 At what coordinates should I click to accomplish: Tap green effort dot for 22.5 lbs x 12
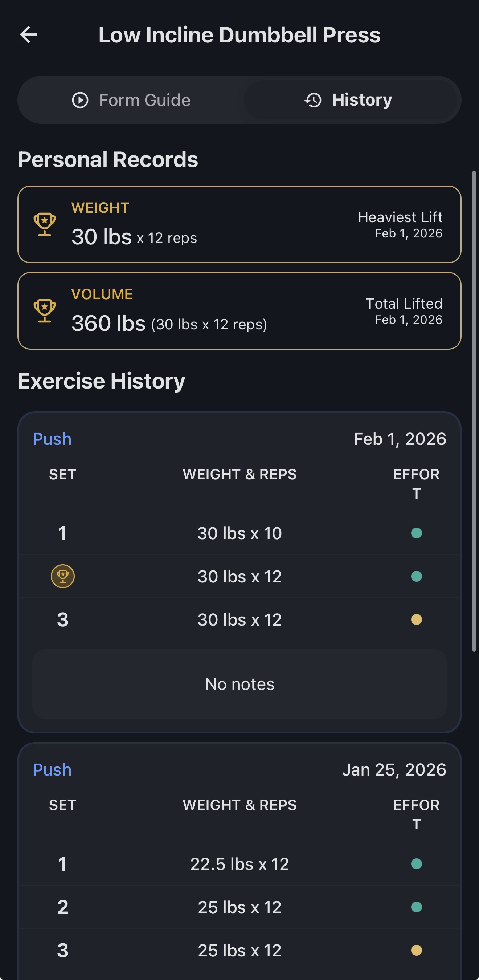pos(416,864)
